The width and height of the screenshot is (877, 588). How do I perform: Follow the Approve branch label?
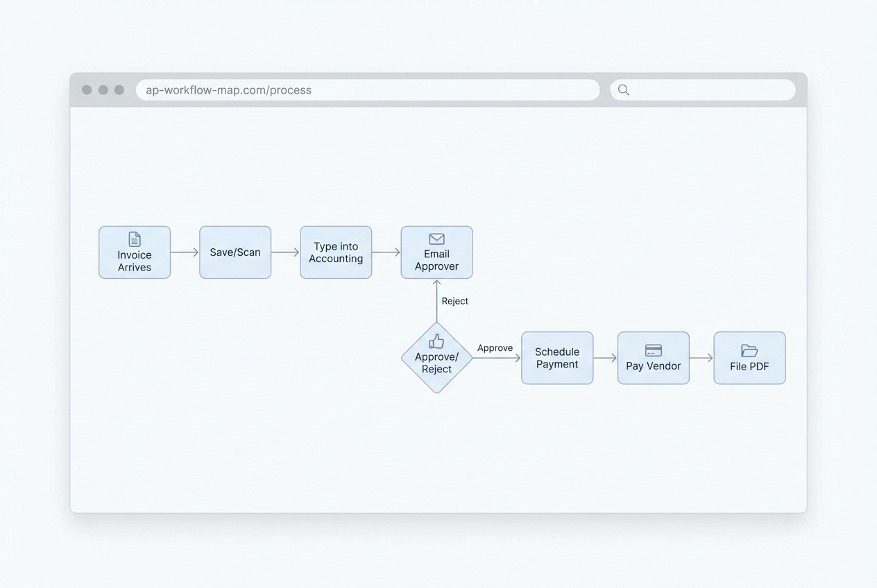coord(495,347)
